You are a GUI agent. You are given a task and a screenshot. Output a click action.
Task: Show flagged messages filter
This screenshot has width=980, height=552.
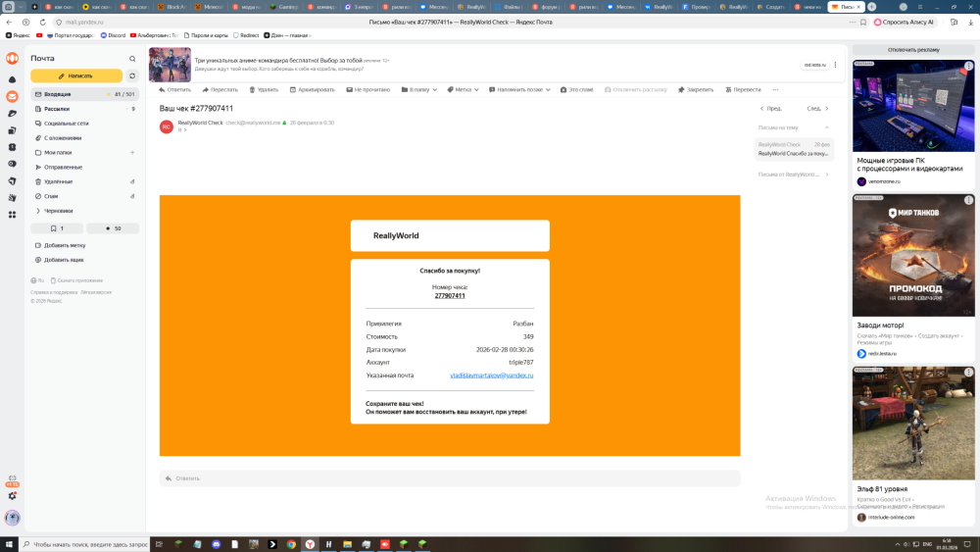(57, 228)
